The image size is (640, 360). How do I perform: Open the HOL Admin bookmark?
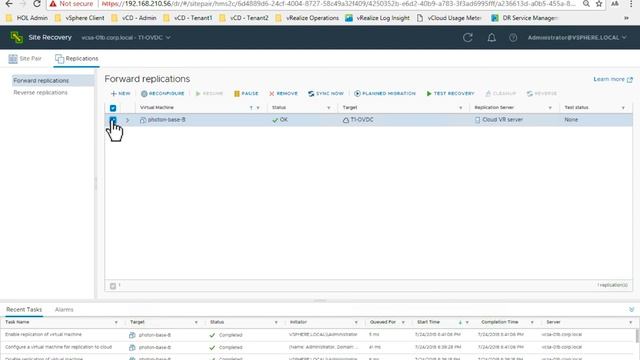(x=27, y=18)
